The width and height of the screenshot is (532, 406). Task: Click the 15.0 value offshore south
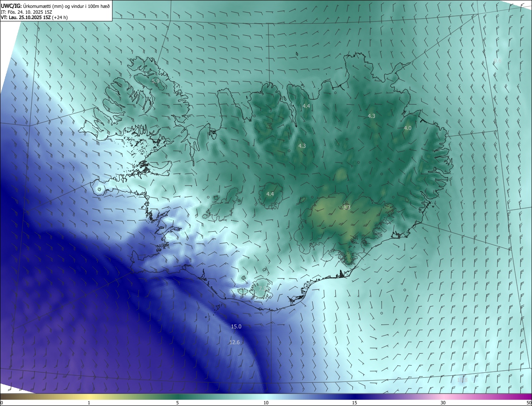pos(236,327)
